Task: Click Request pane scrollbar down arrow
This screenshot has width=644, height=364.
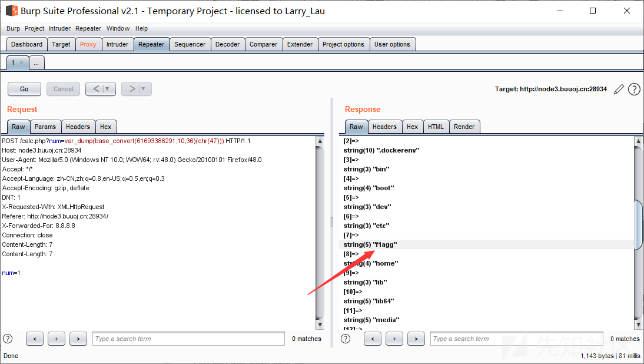Action: 320,325
